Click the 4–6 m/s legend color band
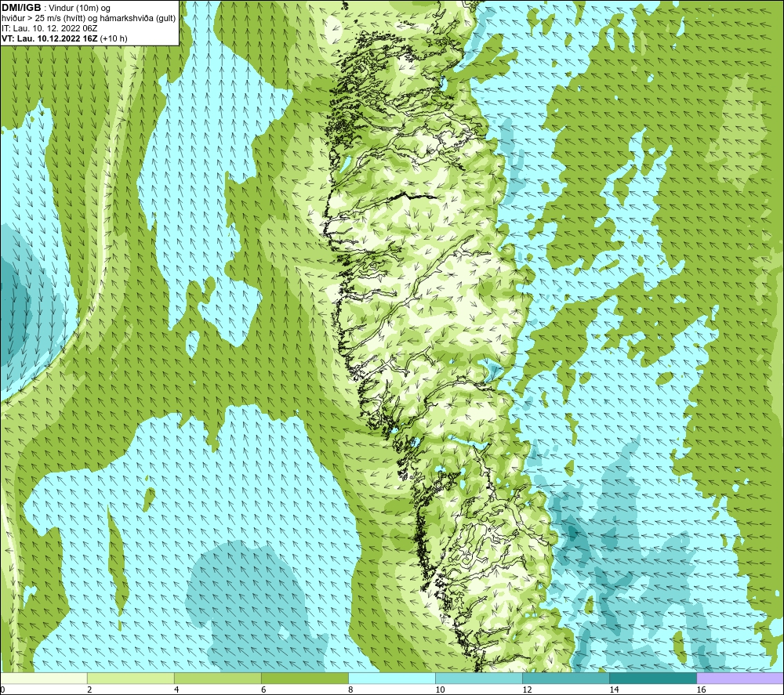This screenshot has width=784, height=695. click(217, 678)
